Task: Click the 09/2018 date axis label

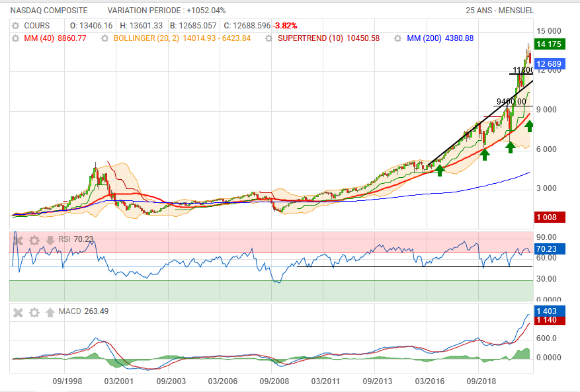Action: 481,381
